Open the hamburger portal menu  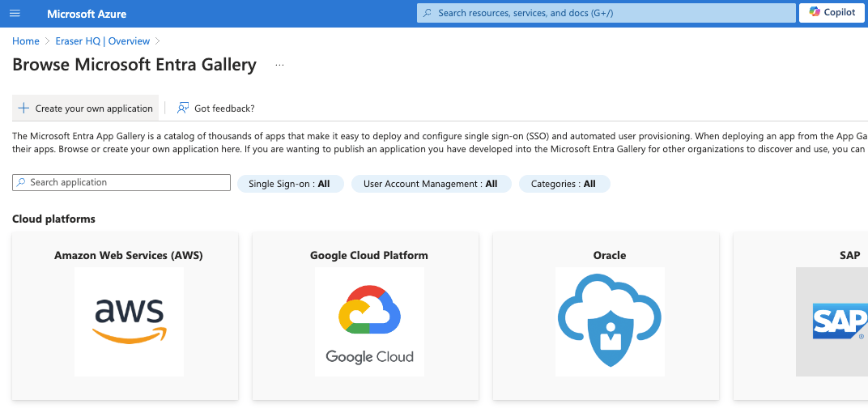(15, 13)
